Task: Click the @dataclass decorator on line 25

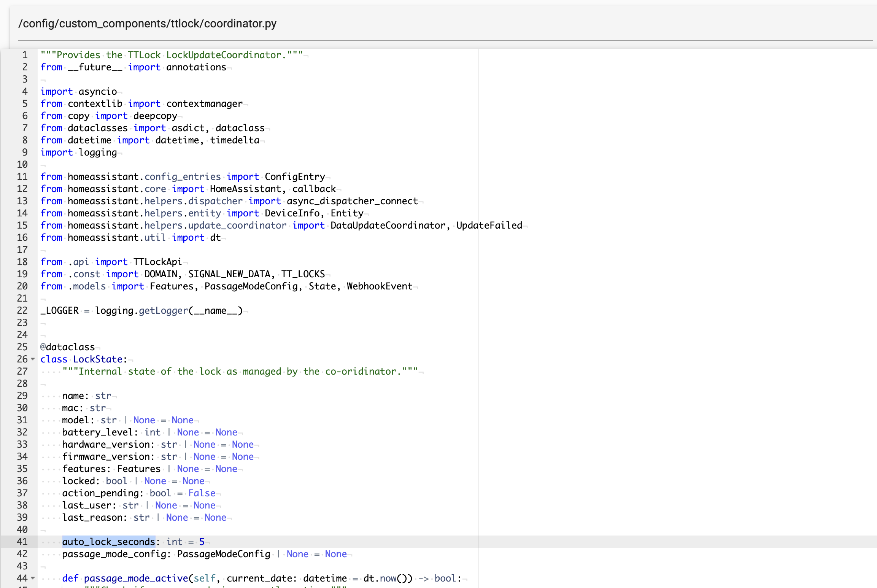Action: [x=67, y=347]
